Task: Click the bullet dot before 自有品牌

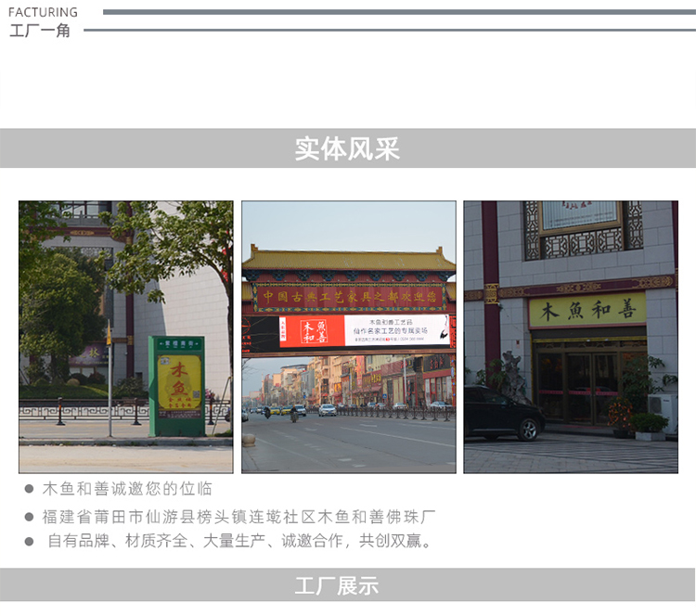Action: coord(30,542)
